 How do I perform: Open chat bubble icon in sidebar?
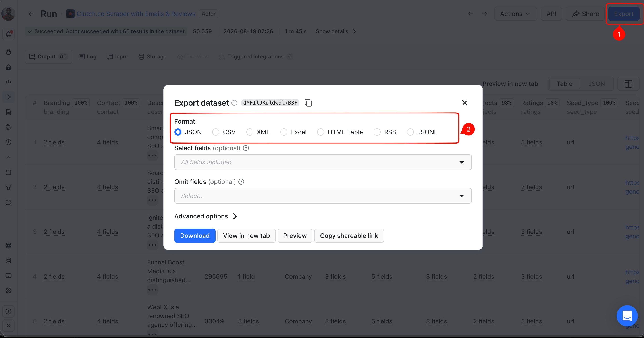(x=8, y=202)
